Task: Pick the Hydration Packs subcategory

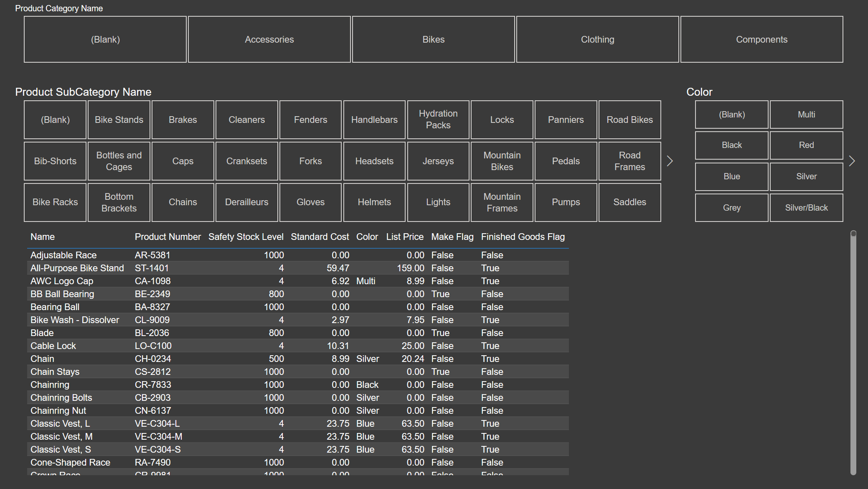Action: point(438,120)
